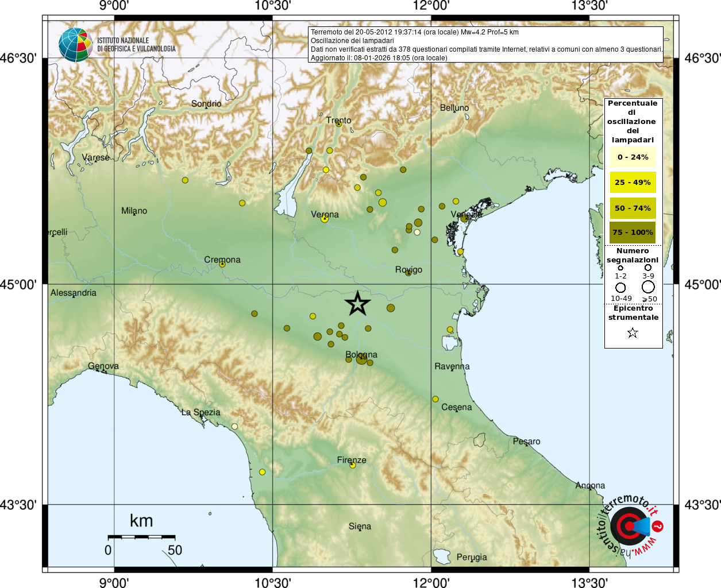Click the Trento city marker
Viewport: 721px width, 588px height.
(339, 123)
